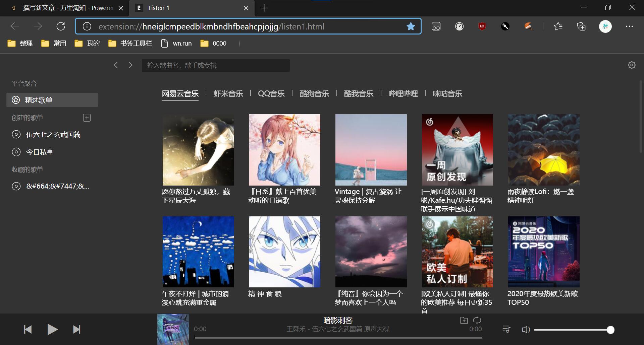Viewport: 644px width, 345px height.
Task: Switch to 虾米音乐 tab
Action: point(228,94)
